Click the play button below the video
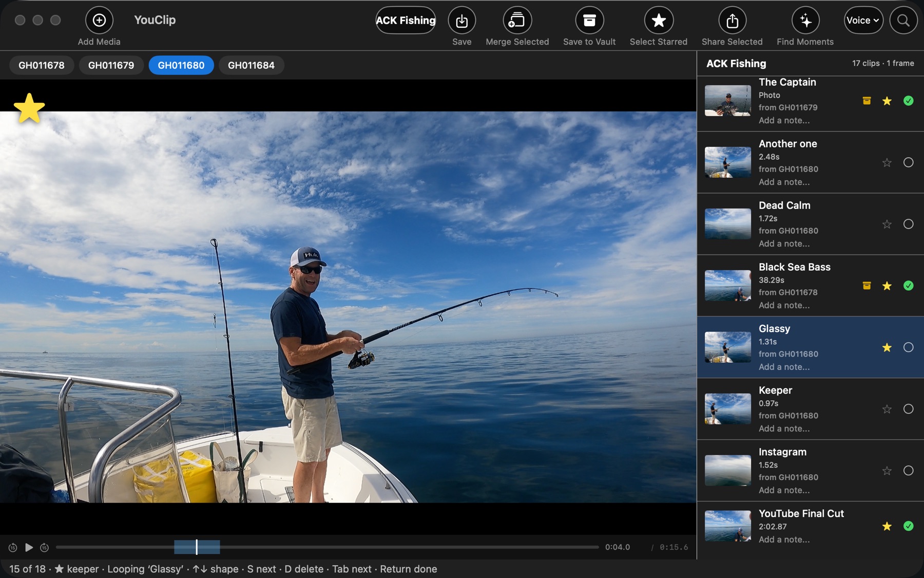Image resolution: width=924 pixels, height=578 pixels. (x=29, y=547)
